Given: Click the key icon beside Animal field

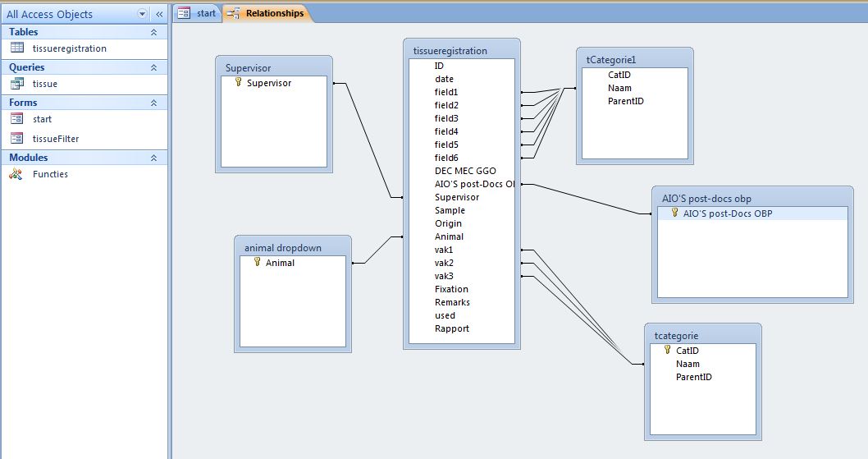Looking at the screenshot, I should [257, 262].
